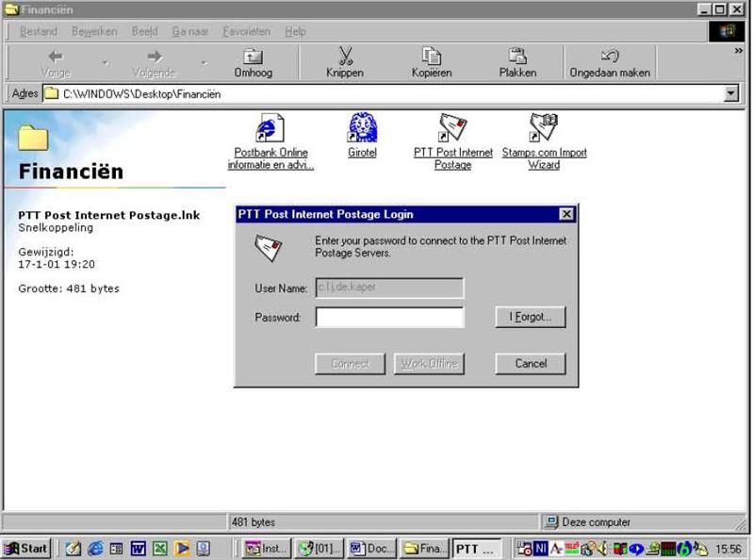Image resolution: width=754 pixels, height=560 pixels.
Task: Close the PTT Post Internet Postage Login dialog
Action: tap(566, 214)
